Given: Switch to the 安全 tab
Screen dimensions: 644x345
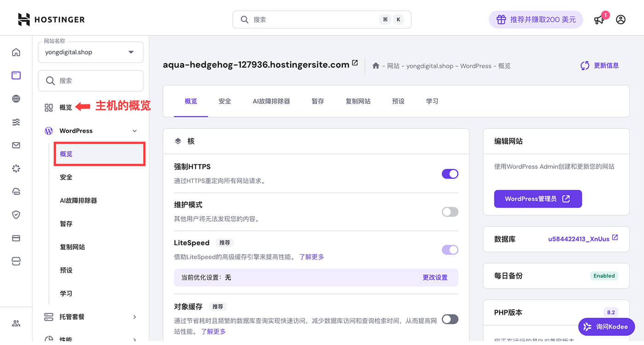Looking at the screenshot, I should tap(225, 101).
